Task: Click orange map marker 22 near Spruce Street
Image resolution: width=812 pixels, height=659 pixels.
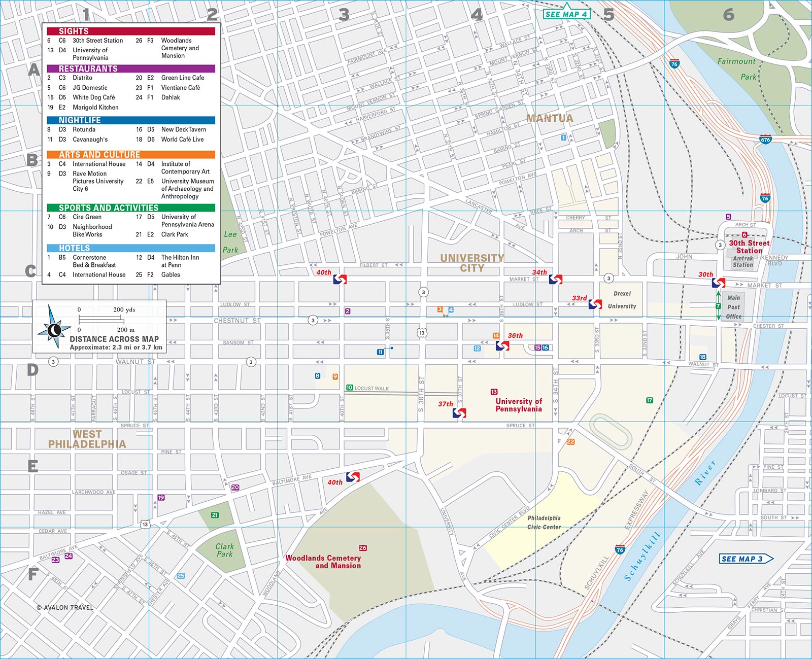Action: (x=570, y=442)
